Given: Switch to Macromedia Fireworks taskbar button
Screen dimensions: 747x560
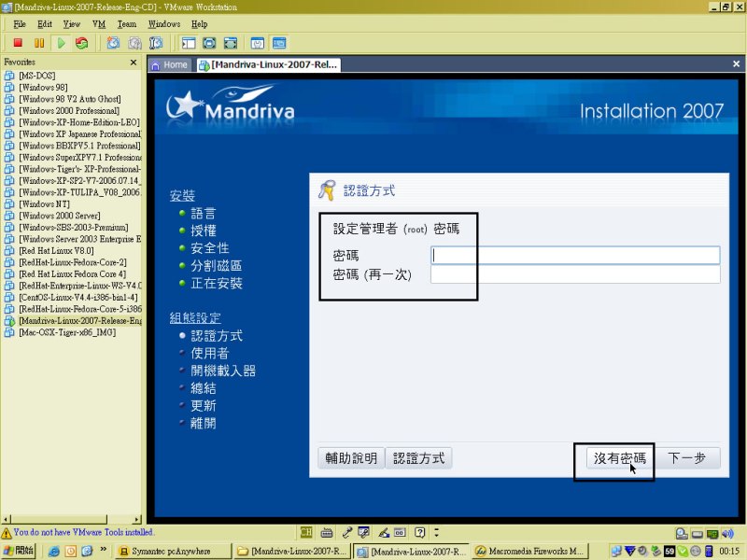Looking at the screenshot, I should point(529,551).
